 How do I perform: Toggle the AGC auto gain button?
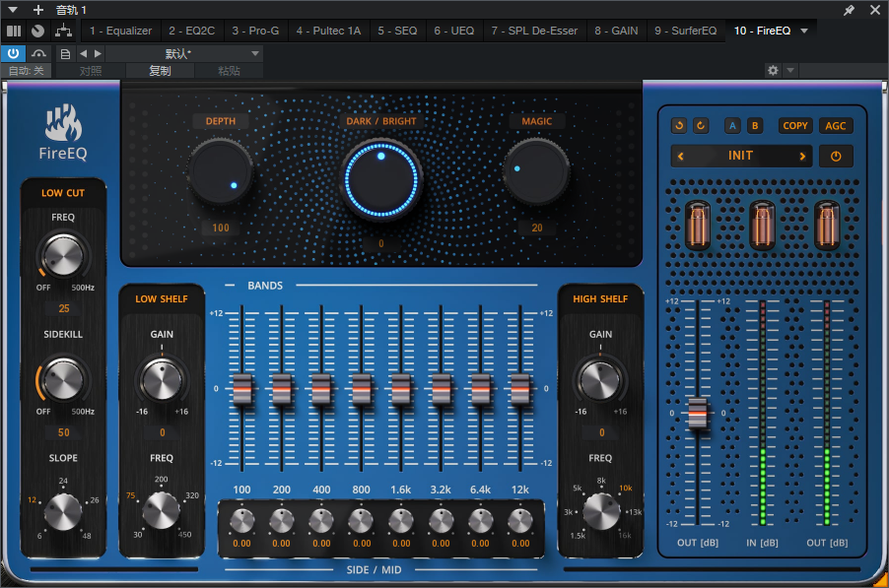click(x=835, y=126)
